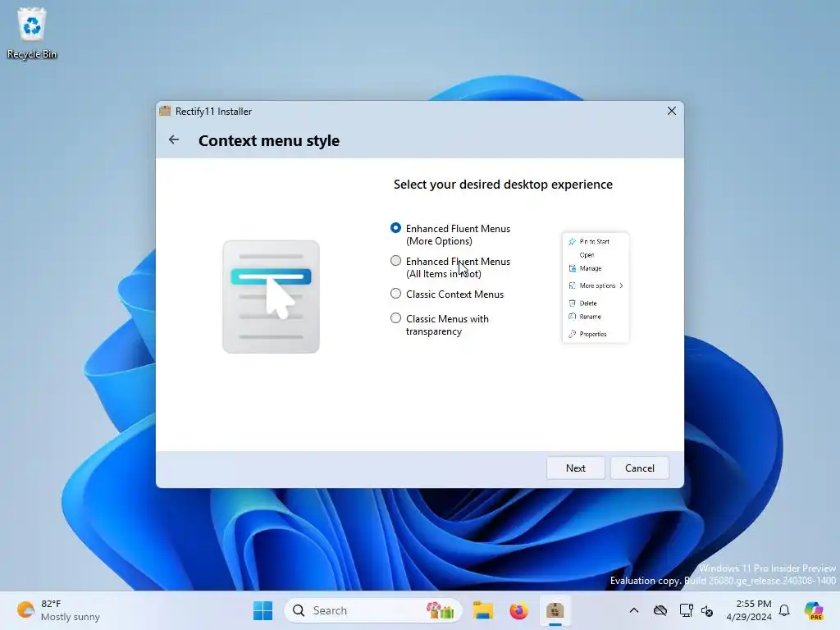The height and width of the screenshot is (630, 840).
Task: Click the context menu illustration image
Action: pos(271,297)
